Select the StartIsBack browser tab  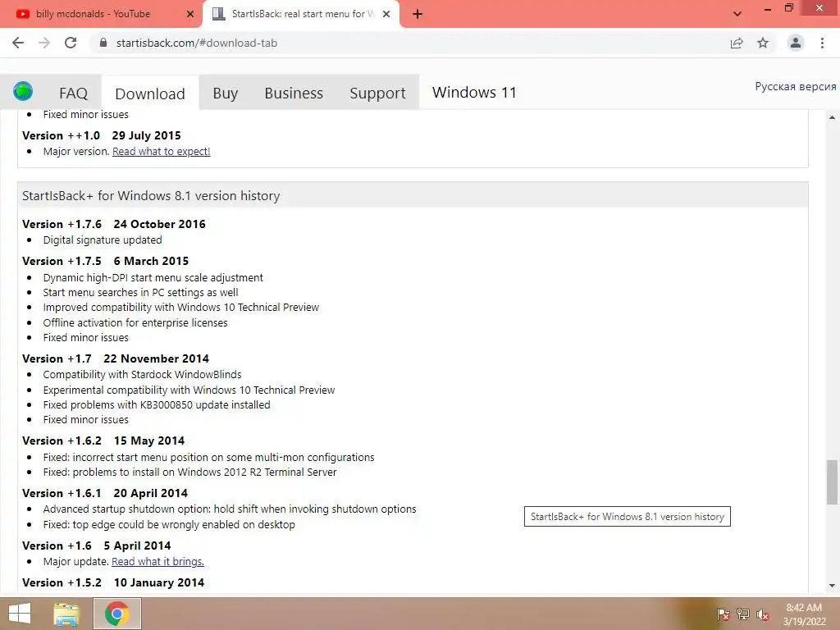click(x=300, y=14)
